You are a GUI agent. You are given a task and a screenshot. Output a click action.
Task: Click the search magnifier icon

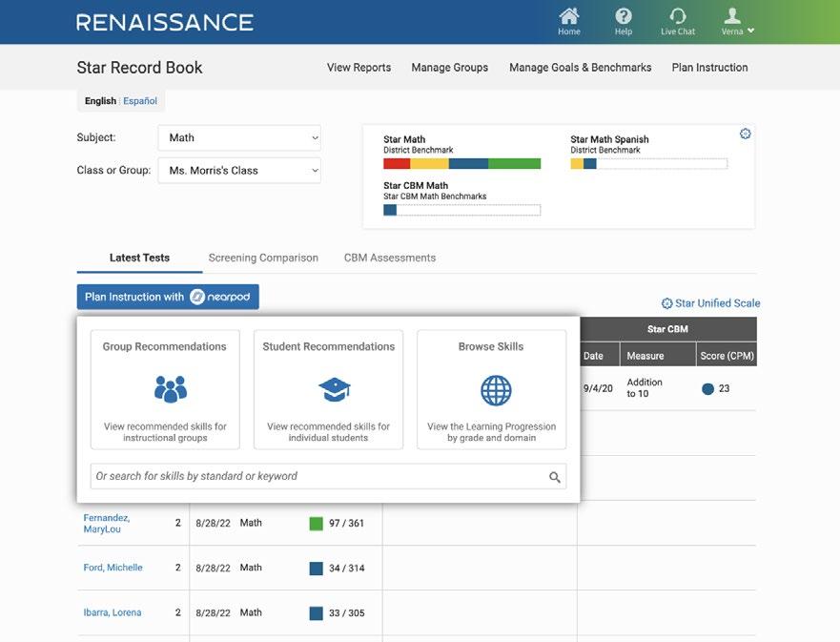[x=555, y=477]
